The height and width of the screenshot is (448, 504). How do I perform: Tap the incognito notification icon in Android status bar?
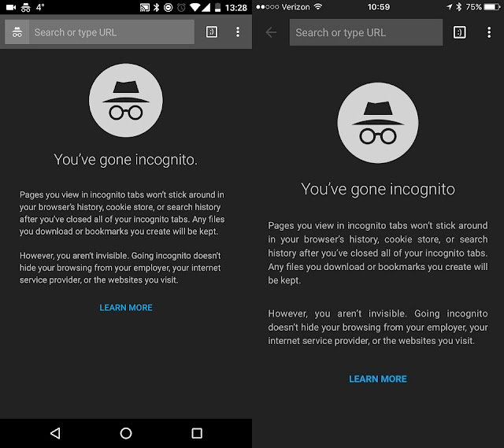(x=26, y=7)
